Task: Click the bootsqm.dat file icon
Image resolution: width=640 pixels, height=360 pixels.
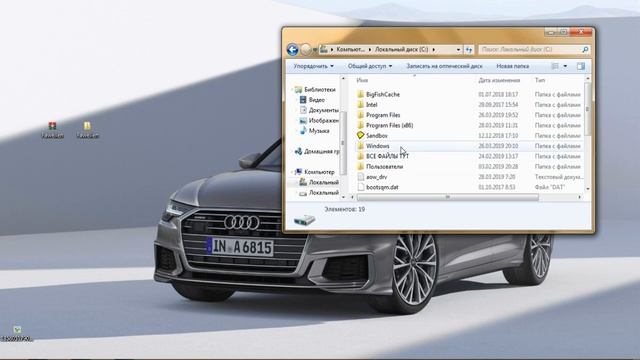Action: point(360,187)
